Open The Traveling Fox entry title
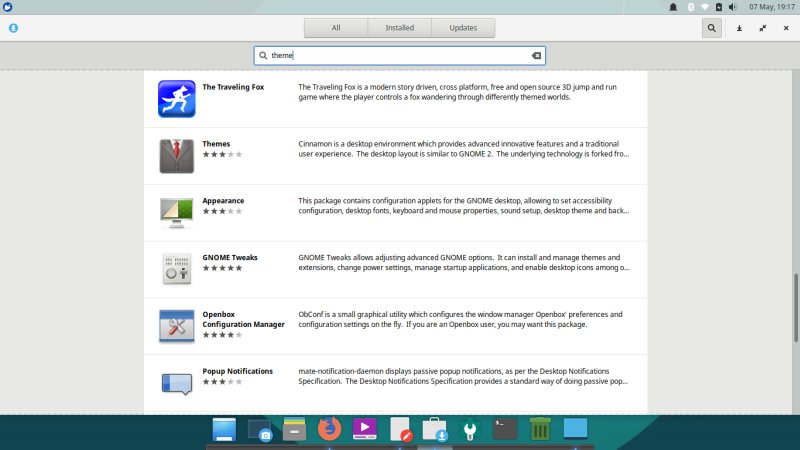 (x=233, y=87)
